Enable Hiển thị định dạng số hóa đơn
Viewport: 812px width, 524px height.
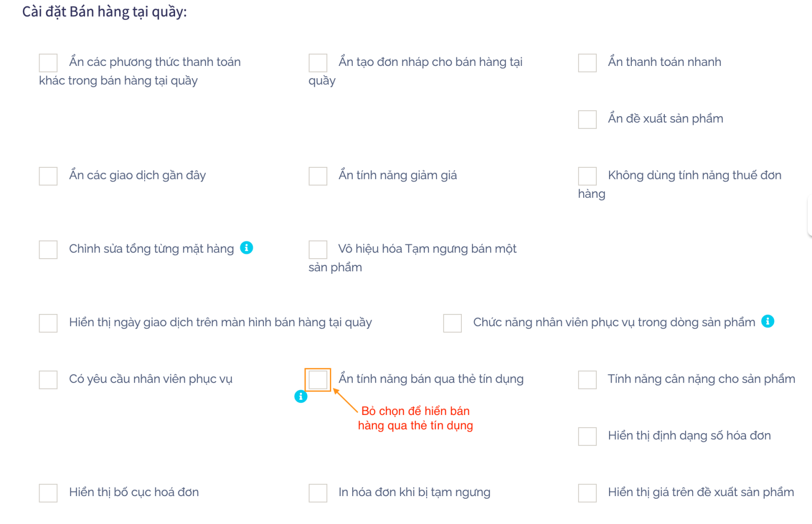(x=587, y=436)
